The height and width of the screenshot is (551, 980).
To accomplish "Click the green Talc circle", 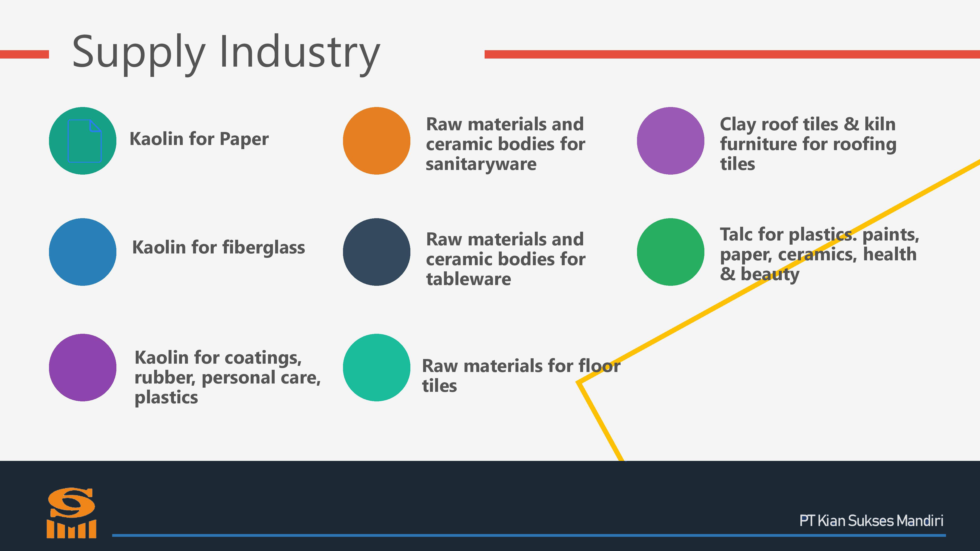I will (670, 252).
